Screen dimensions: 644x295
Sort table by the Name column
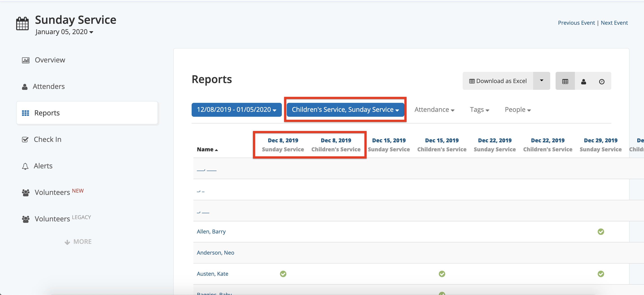point(207,149)
